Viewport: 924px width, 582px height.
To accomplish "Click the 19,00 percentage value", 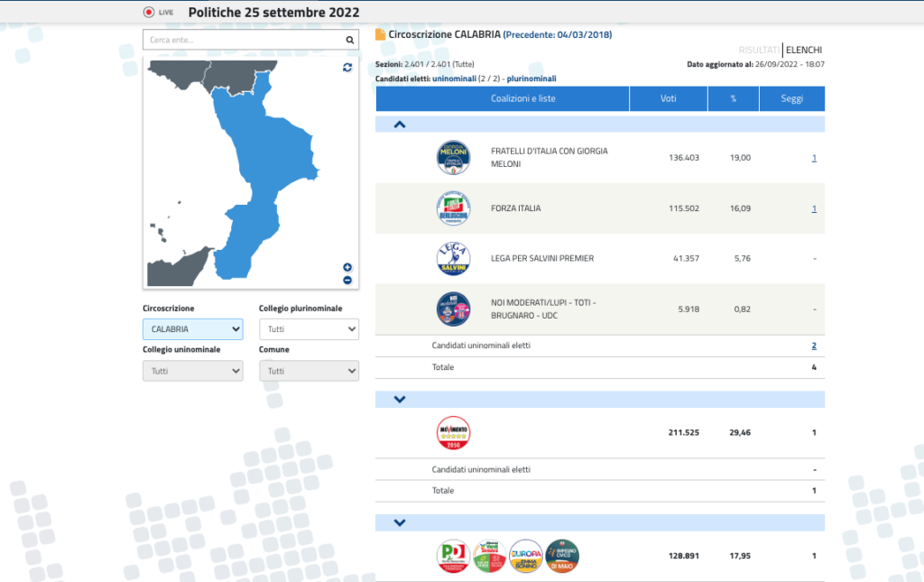I will pos(740,158).
